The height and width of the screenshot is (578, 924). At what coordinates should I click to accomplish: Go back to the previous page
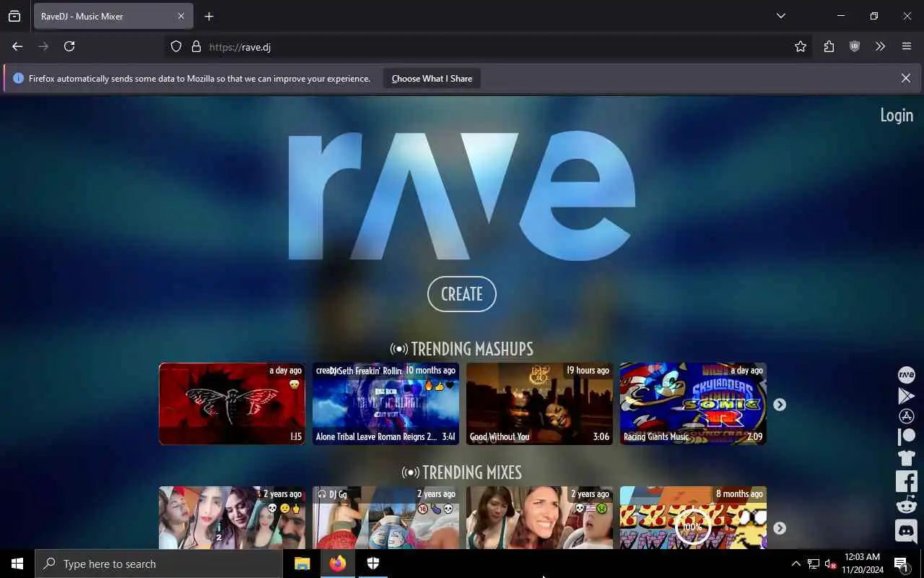[17, 46]
